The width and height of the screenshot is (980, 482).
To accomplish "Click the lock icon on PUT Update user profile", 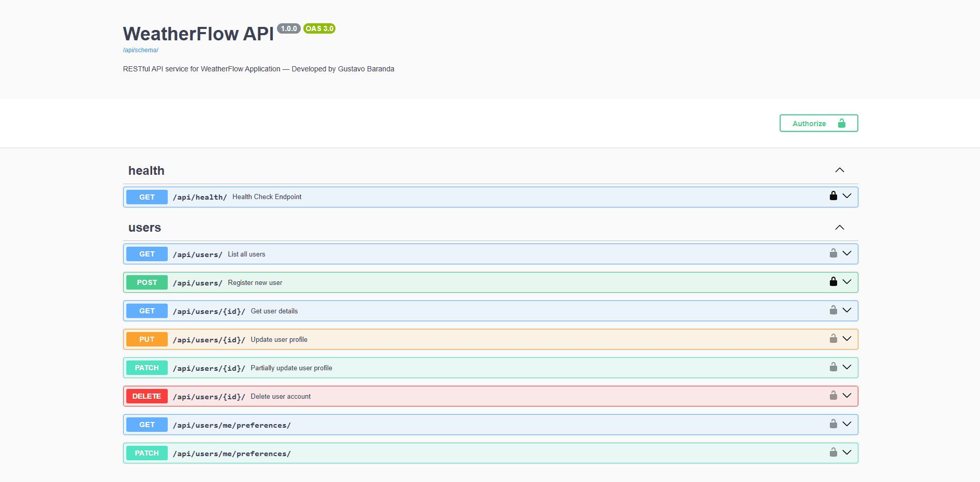I will tap(833, 338).
